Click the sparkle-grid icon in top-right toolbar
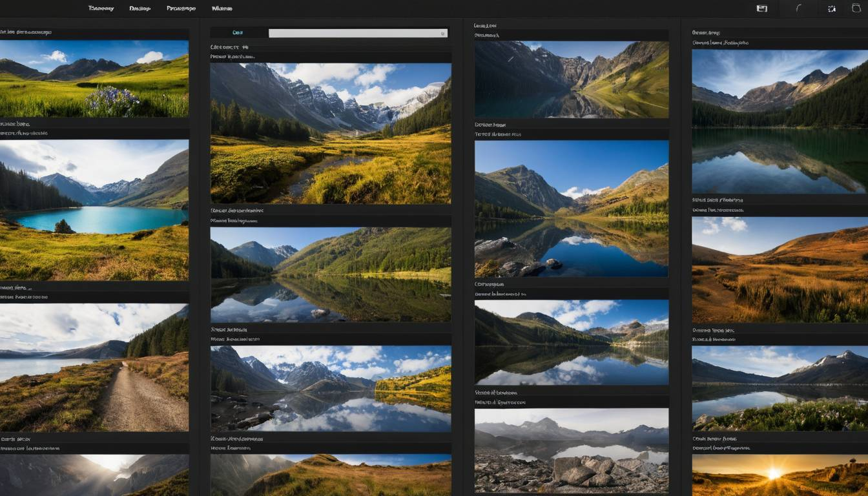 click(x=832, y=8)
